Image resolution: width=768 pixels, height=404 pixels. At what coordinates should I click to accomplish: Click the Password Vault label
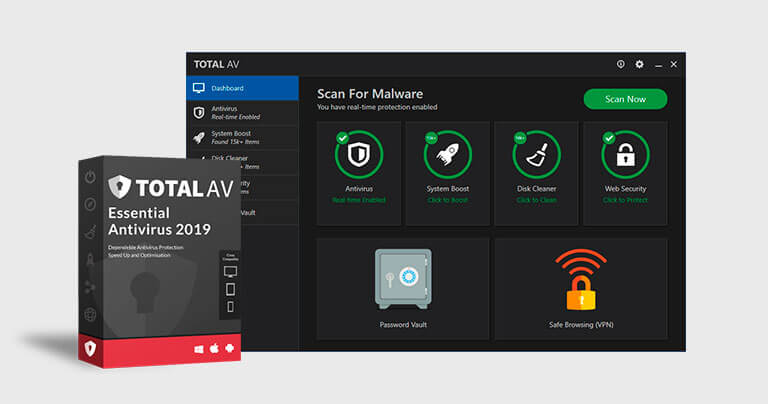tap(403, 325)
